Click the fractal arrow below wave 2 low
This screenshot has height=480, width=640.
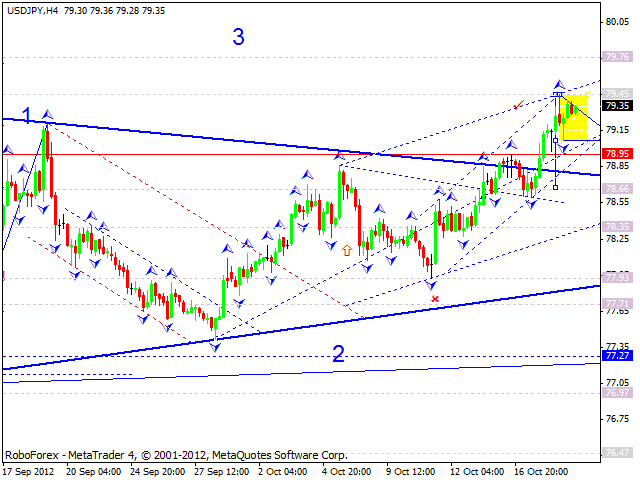[x=215, y=346]
